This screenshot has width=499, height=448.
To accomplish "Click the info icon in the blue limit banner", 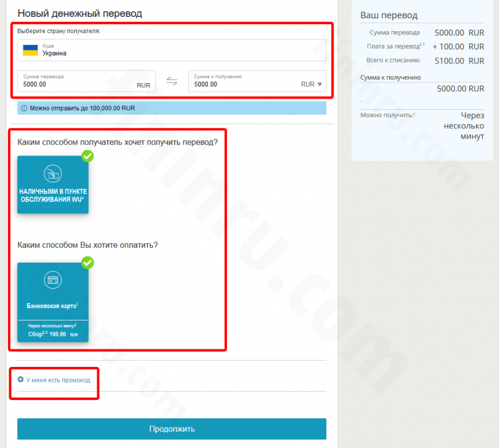I will (x=24, y=109).
